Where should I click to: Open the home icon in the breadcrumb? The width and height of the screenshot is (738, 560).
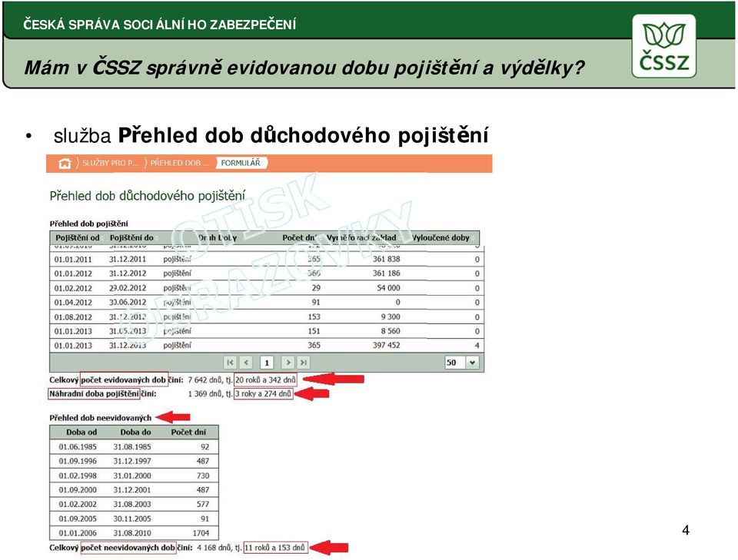coord(65,163)
